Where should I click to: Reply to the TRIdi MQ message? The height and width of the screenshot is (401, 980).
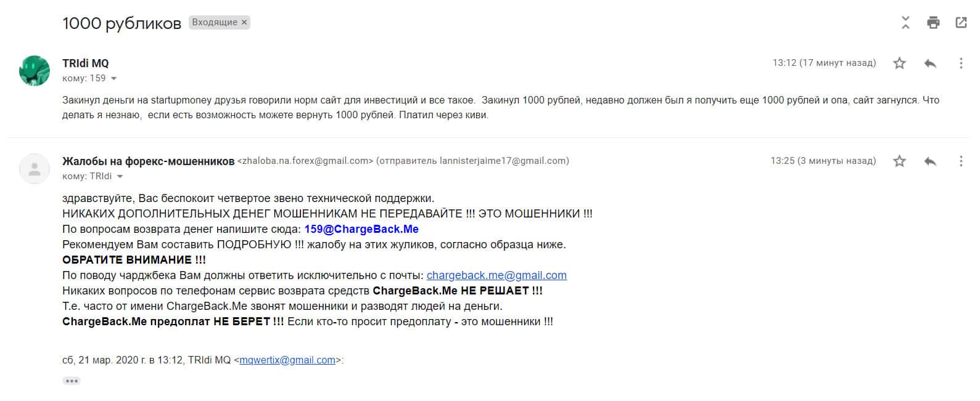pos(930,63)
